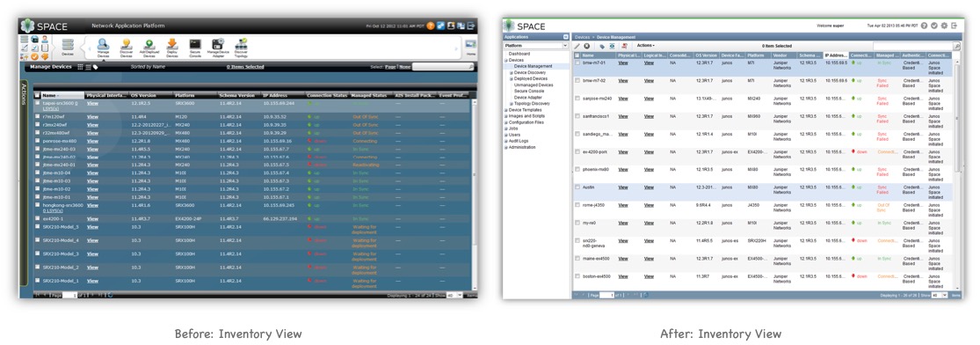980x345 pixels.
Task: Open Logical Interface View link for bmw-m7-01
Action: point(649,62)
